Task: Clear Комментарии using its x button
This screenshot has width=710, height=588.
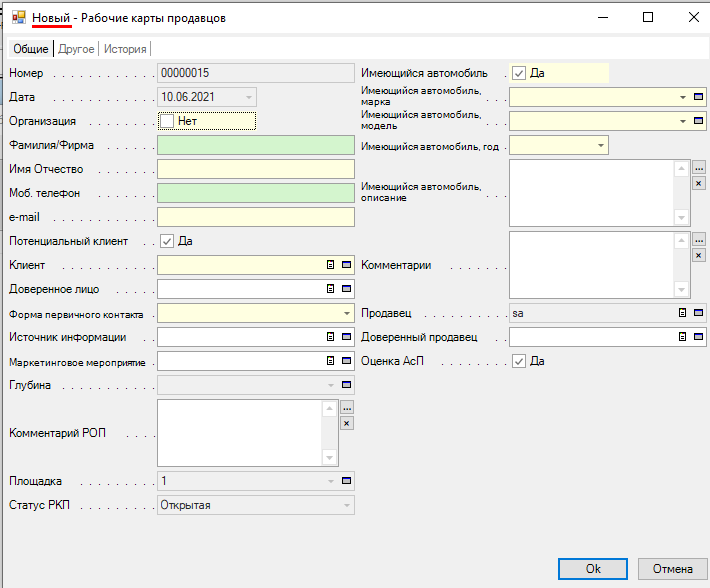Action: [x=699, y=256]
